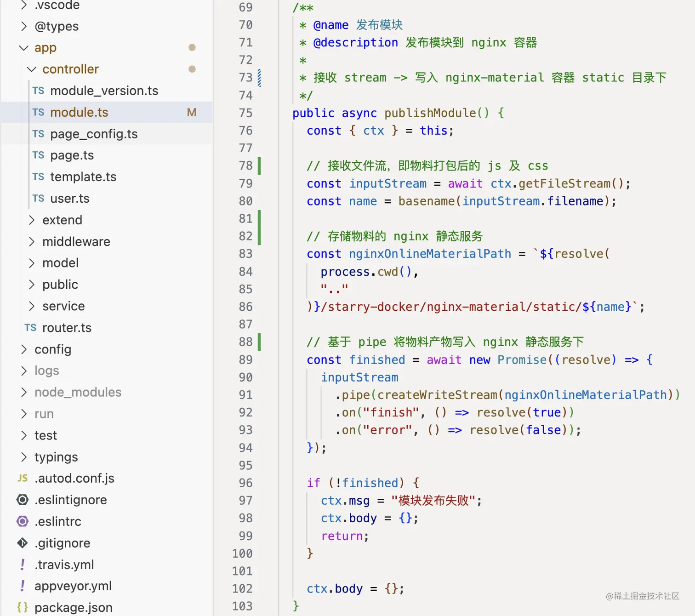Click line number 75 in the gutter

[x=246, y=113]
